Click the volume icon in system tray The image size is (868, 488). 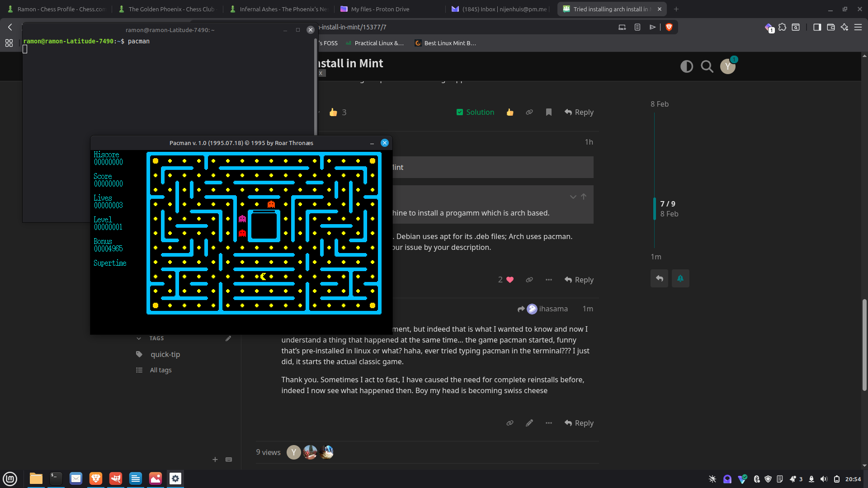[824, 479]
